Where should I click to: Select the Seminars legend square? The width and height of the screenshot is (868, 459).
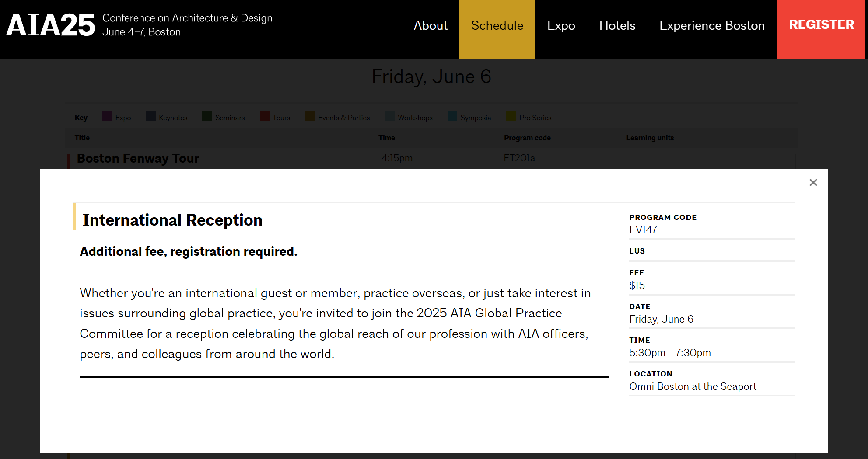(x=207, y=116)
